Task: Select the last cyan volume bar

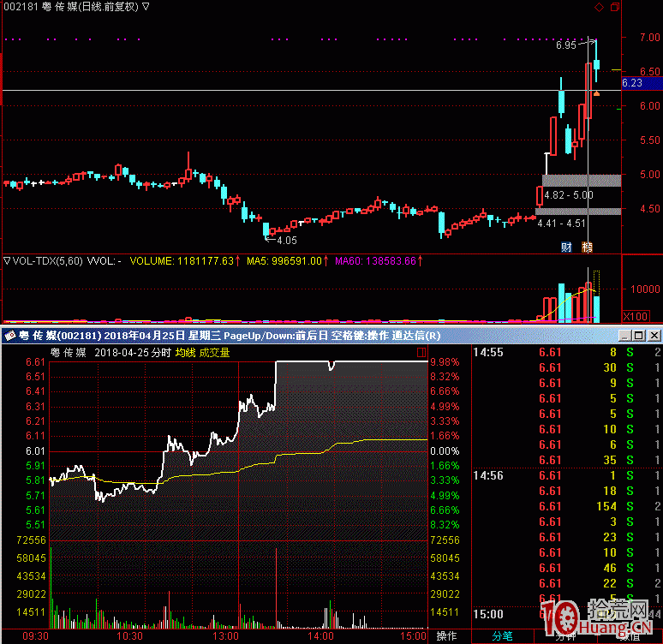Action: (596, 309)
